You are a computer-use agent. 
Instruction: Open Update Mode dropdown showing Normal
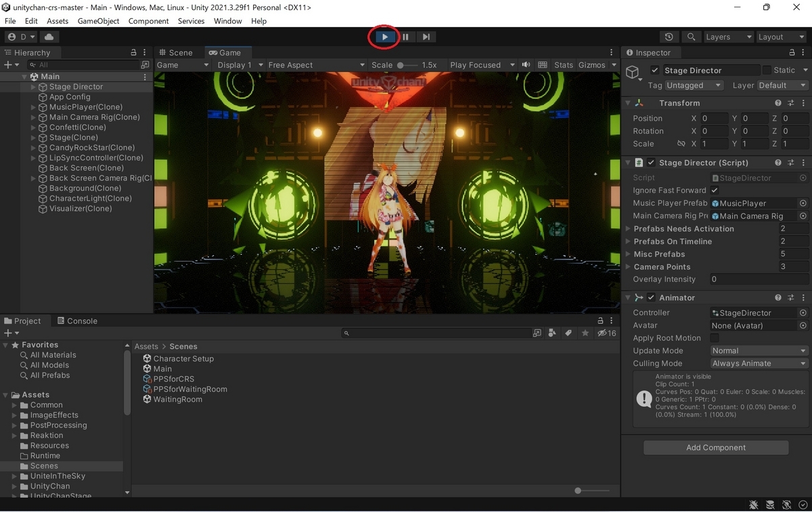pyautogui.click(x=759, y=351)
